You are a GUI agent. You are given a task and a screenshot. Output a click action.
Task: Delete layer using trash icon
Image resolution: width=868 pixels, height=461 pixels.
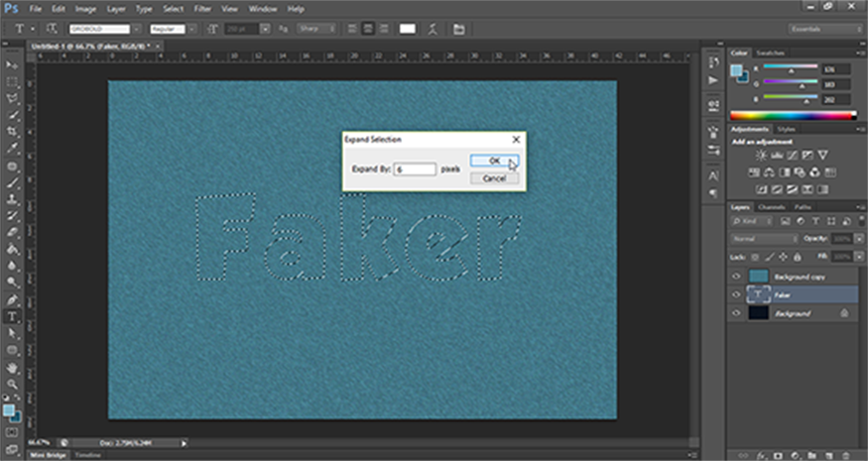point(845,455)
